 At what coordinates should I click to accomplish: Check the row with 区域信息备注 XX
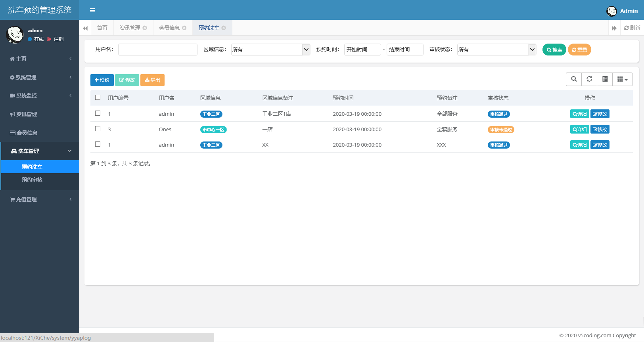[98, 144]
